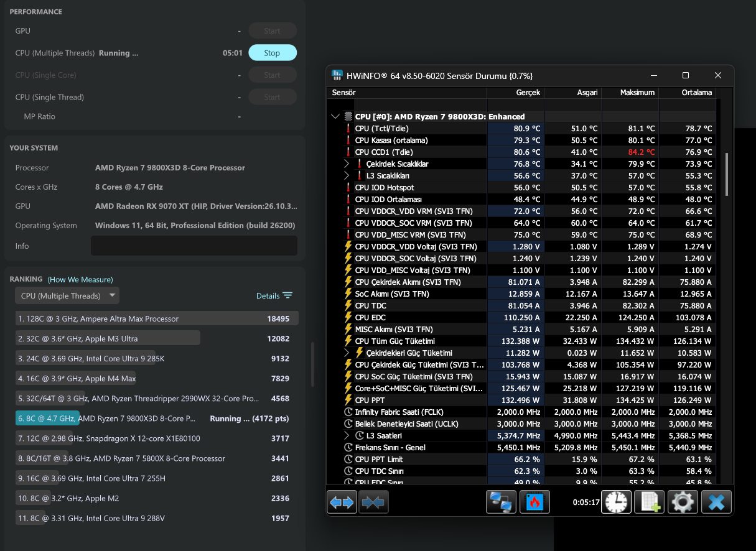Click Start button for CPU (Single Thread)
Viewport: 756px width, 551px height.
(x=273, y=97)
